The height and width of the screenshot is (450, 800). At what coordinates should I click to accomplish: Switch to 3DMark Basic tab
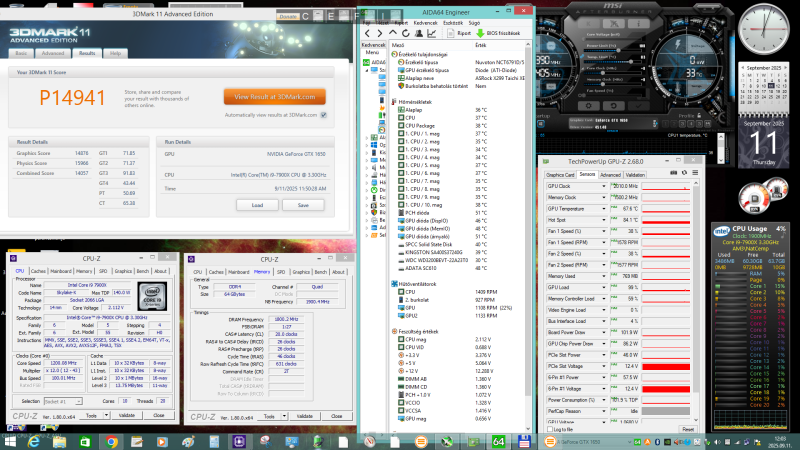pyautogui.click(x=21, y=54)
